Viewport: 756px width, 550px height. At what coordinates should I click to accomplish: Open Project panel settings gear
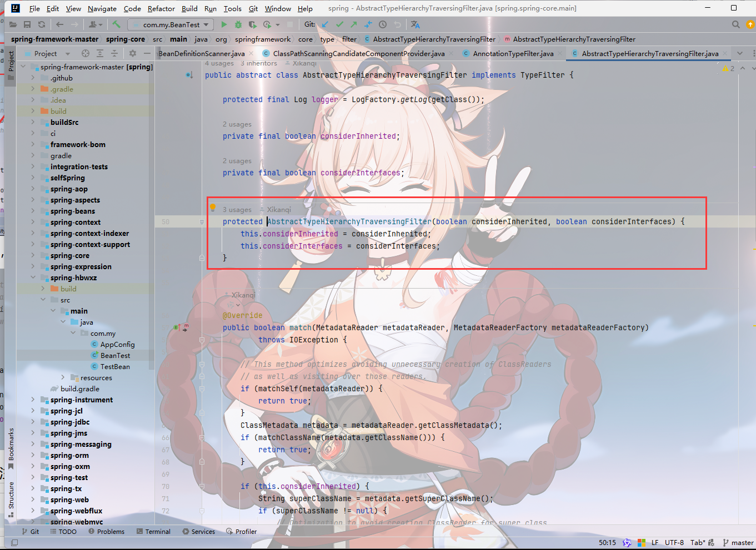click(x=133, y=53)
